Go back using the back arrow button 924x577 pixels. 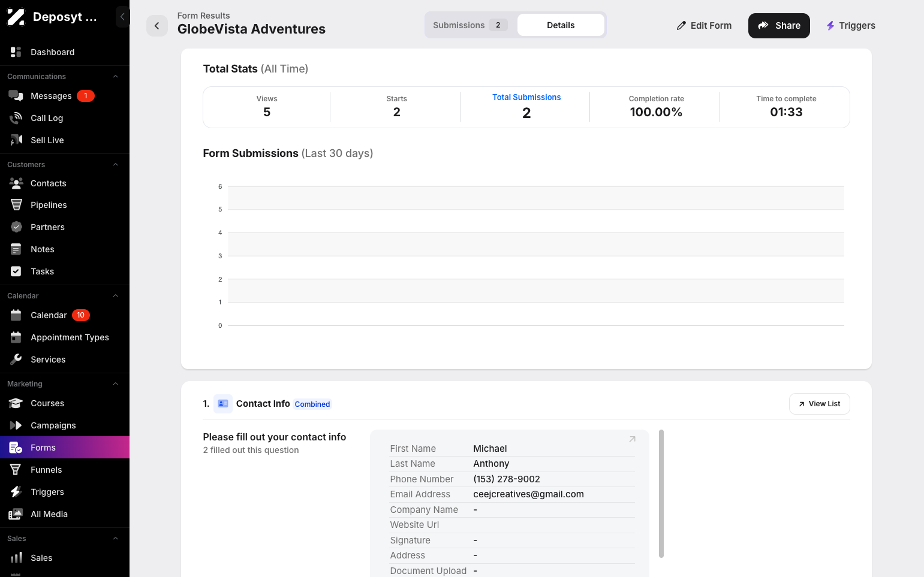click(157, 25)
